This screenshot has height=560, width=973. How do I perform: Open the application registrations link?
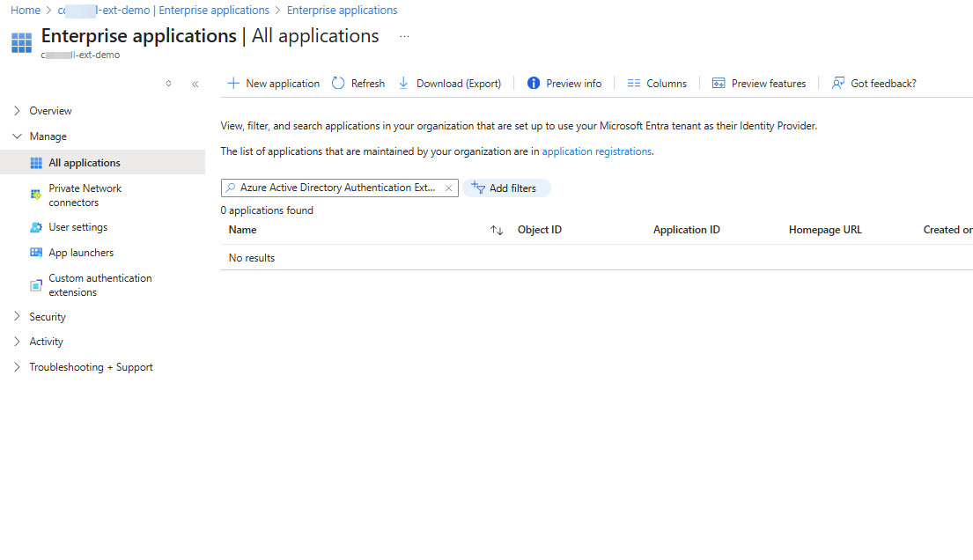pyautogui.click(x=597, y=151)
